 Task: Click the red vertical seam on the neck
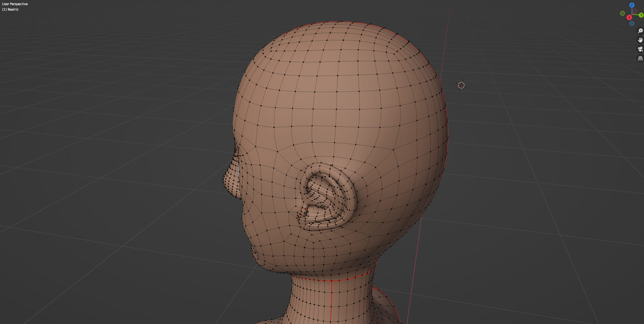(331, 300)
